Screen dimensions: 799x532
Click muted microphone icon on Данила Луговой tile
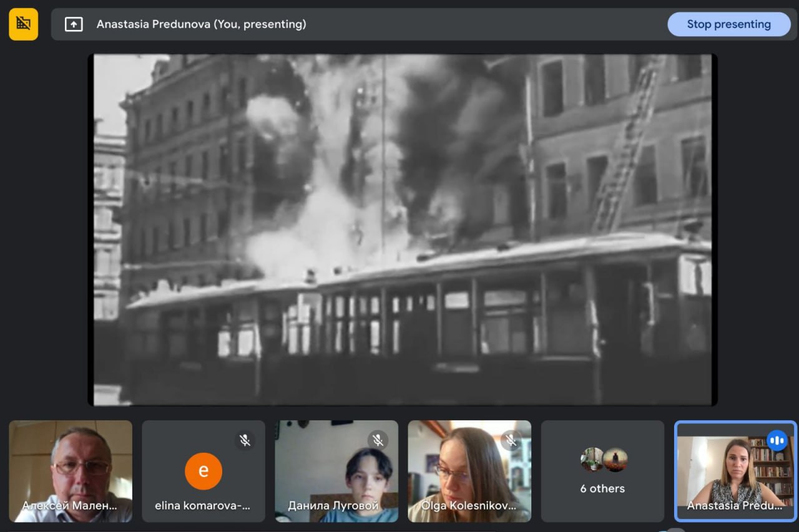pos(378,440)
